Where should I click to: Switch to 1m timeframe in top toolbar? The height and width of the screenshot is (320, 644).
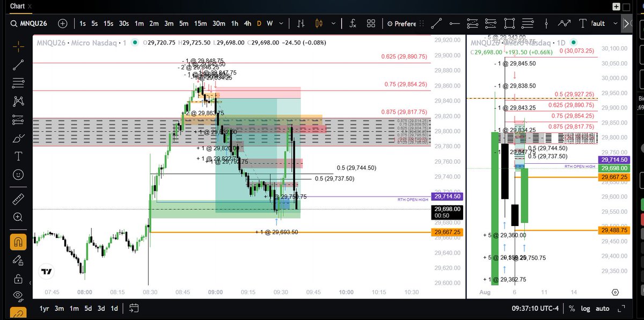click(x=139, y=24)
